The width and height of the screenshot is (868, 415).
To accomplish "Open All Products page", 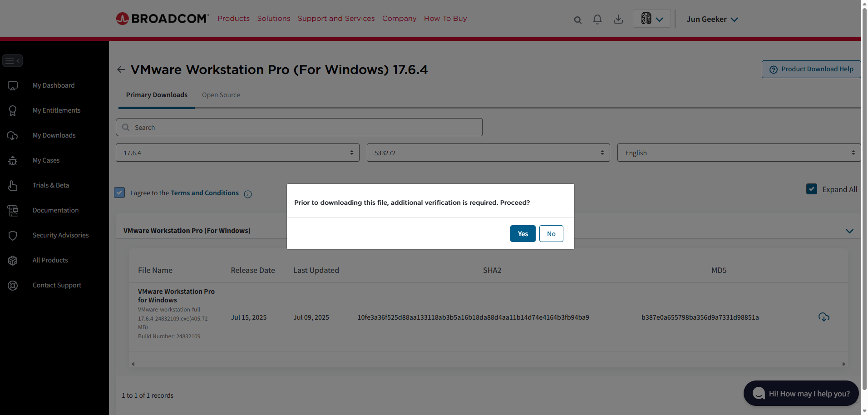I will (50, 260).
